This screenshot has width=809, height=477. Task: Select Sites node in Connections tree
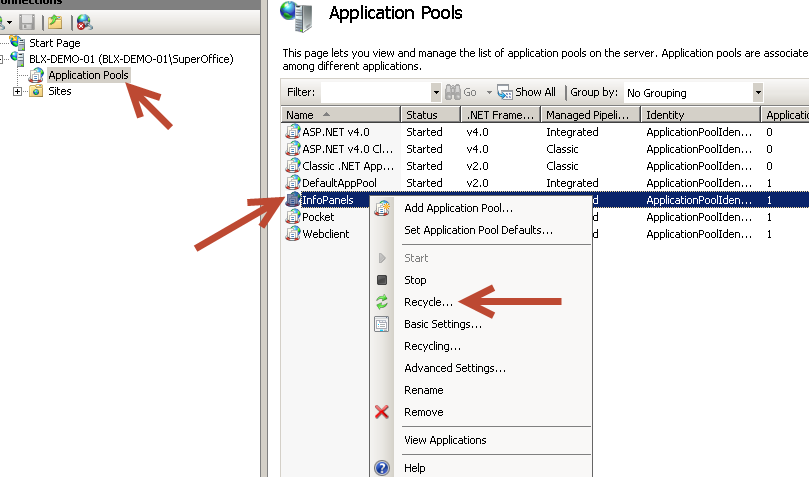click(x=60, y=91)
